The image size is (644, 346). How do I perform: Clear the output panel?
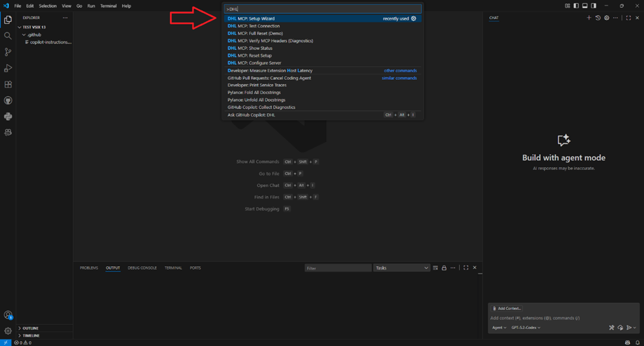click(435, 268)
